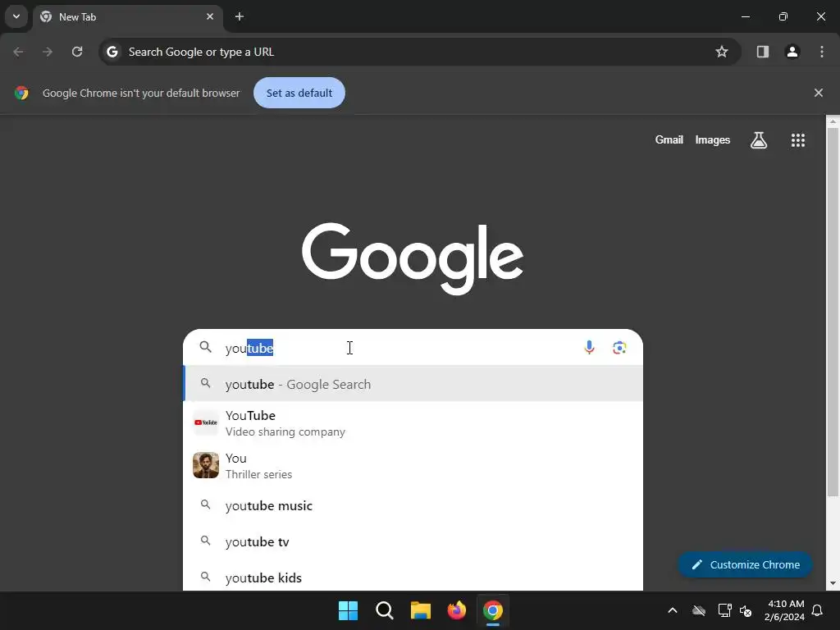Close the New Tab tab
Viewport: 840px width, 630px height.
click(210, 16)
